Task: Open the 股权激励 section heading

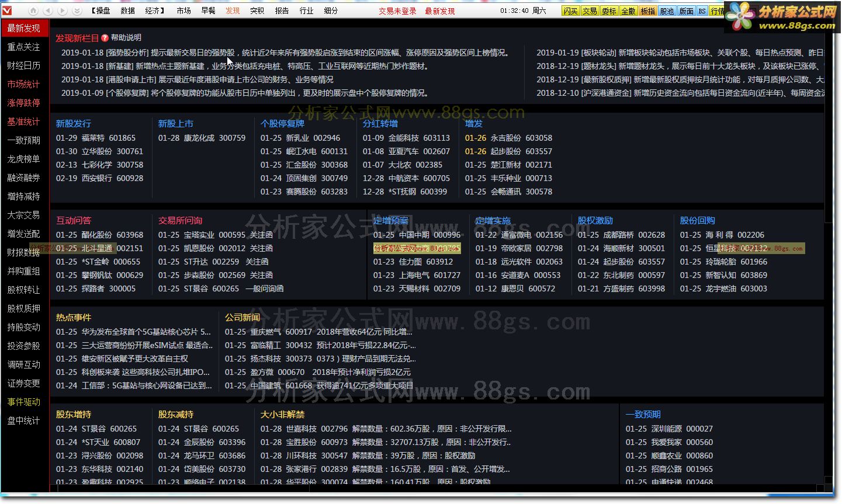Action: (x=595, y=221)
